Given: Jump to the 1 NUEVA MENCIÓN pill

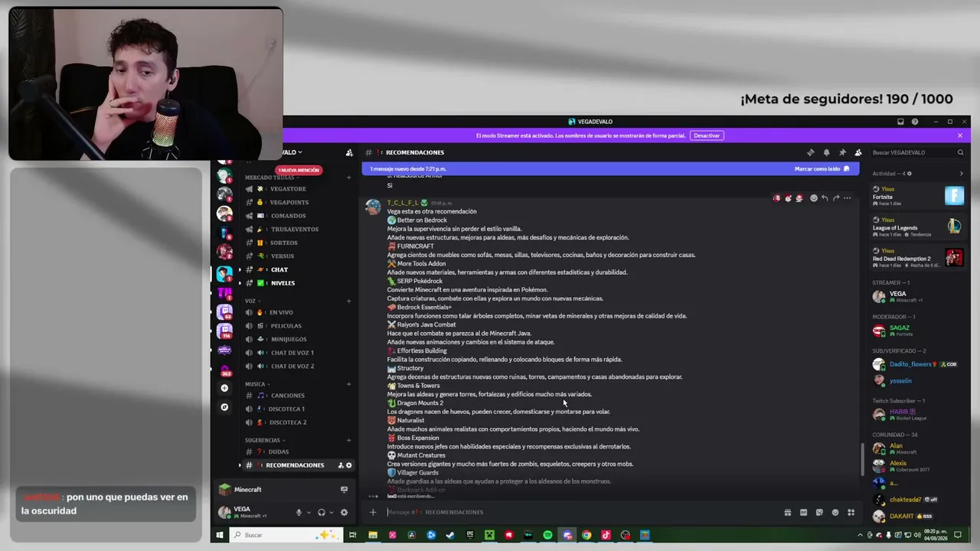Looking at the screenshot, I should 299,170.
